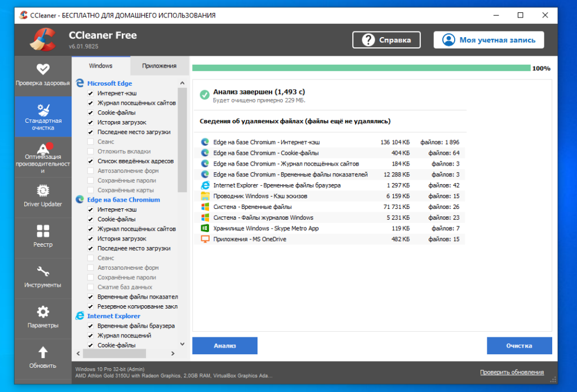Open Performance Optimizer (Оптимизация производительности) section
Viewport: 577px width, 392px height.
(x=43, y=157)
